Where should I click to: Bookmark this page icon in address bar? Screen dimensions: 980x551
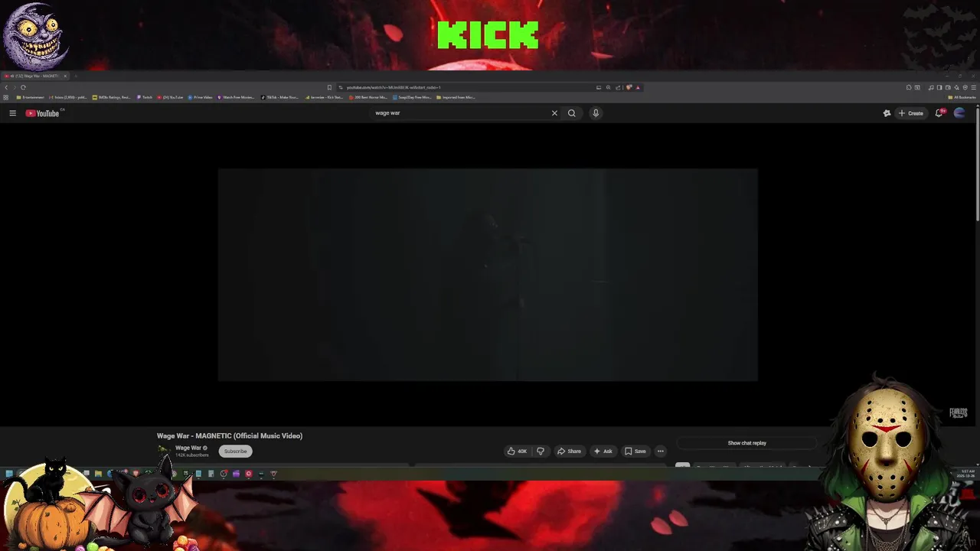329,87
